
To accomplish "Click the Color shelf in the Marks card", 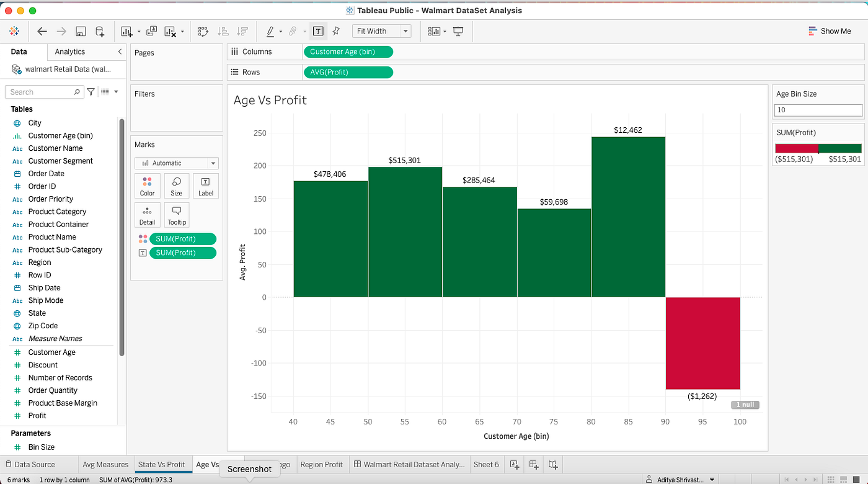I will [147, 185].
